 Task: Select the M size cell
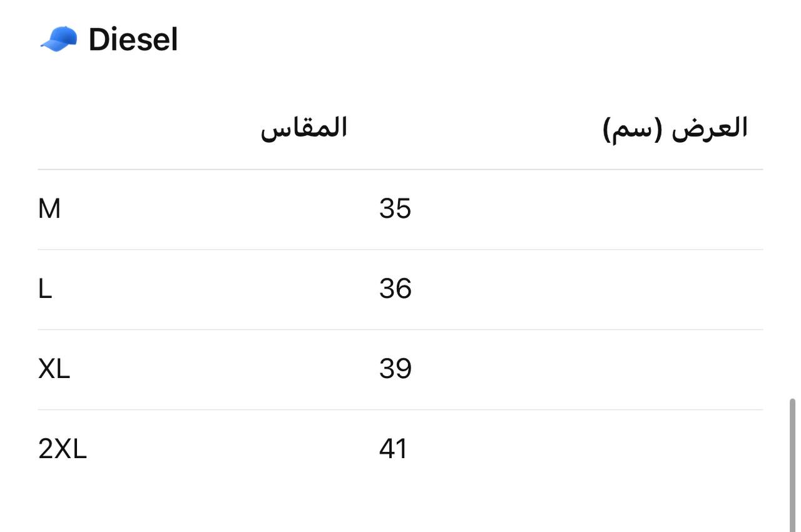(49, 208)
